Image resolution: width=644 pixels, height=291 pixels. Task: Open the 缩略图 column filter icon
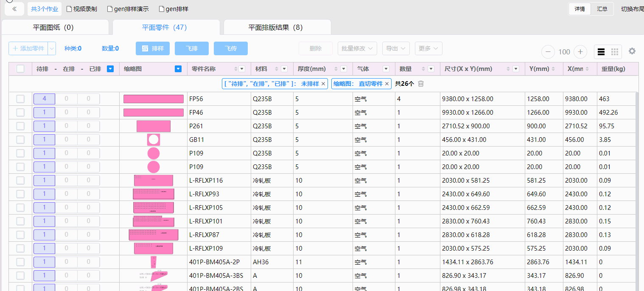178,69
